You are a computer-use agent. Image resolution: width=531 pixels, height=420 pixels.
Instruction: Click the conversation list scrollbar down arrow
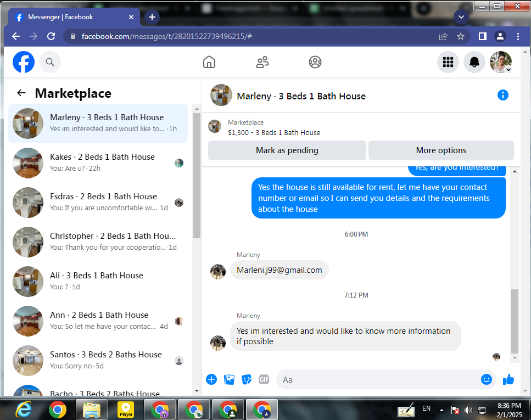pos(197,390)
